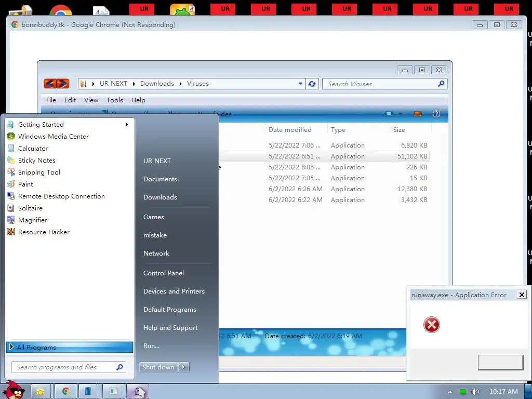The width and height of the screenshot is (532, 399).
Task: Open the Edit menu in Explorer
Action: (70, 100)
